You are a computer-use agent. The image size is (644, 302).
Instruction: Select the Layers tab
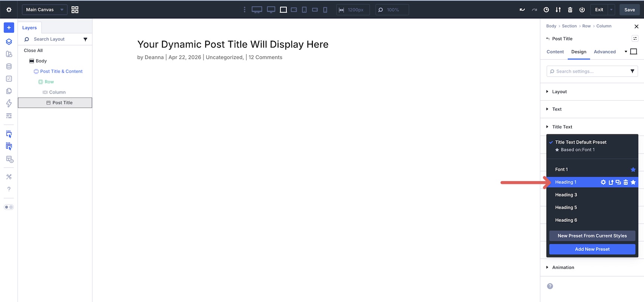(29, 28)
